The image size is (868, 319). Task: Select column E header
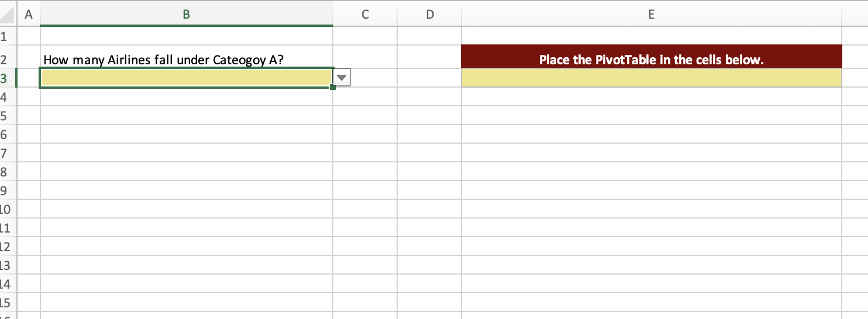pyautogui.click(x=651, y=15)
